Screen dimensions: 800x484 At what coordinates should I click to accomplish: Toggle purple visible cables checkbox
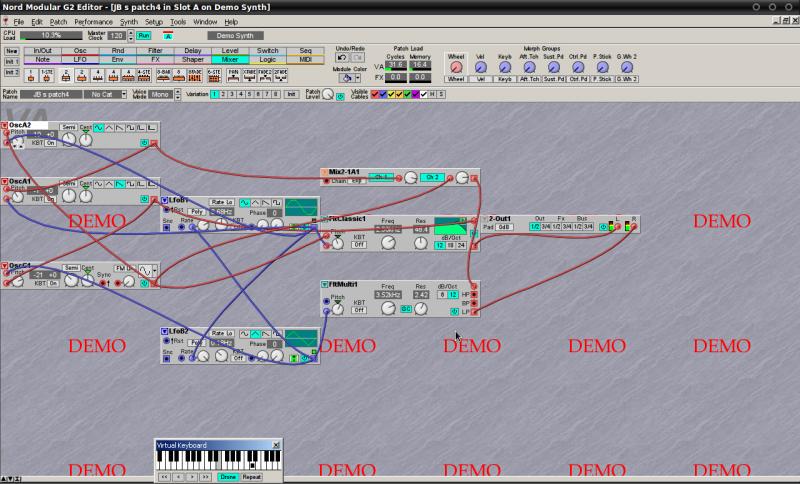pyautogui.click(x=416, y=94)
